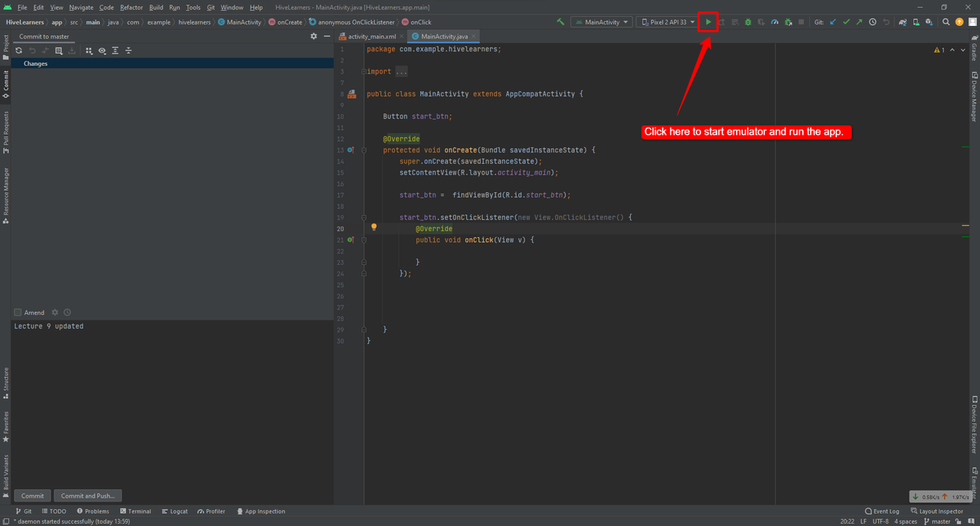Click the previous highlighted error up arrow
This screenshot has width=980, height=526.
pyautogui.click(x=952, y=50)
